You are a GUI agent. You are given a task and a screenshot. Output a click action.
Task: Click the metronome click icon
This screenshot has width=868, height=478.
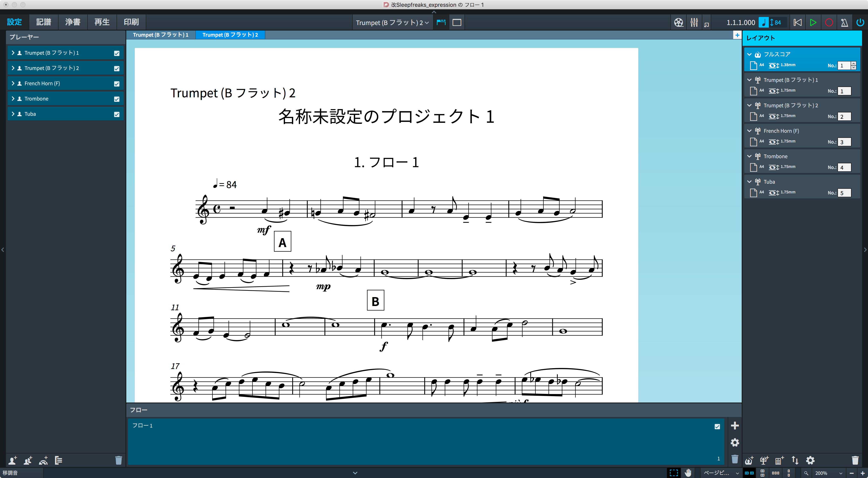844,23
